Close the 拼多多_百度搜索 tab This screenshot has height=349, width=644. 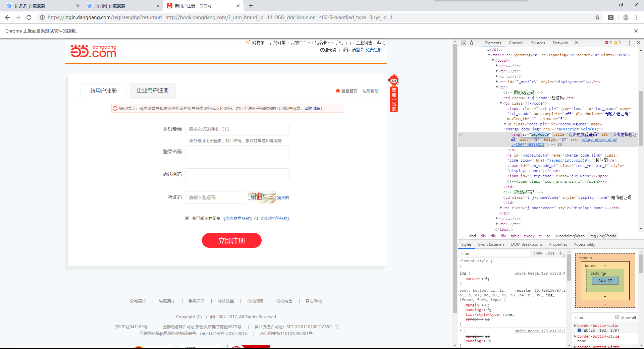(x=78, y=6)
